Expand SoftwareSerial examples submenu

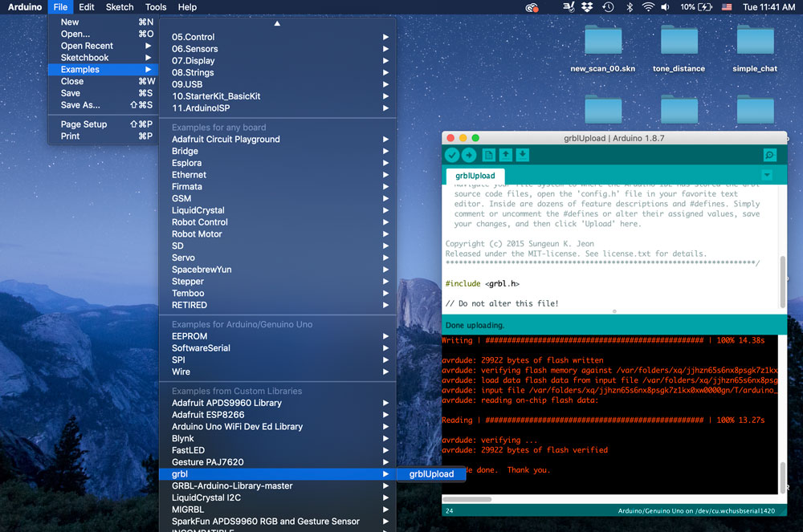pos(278,348)
